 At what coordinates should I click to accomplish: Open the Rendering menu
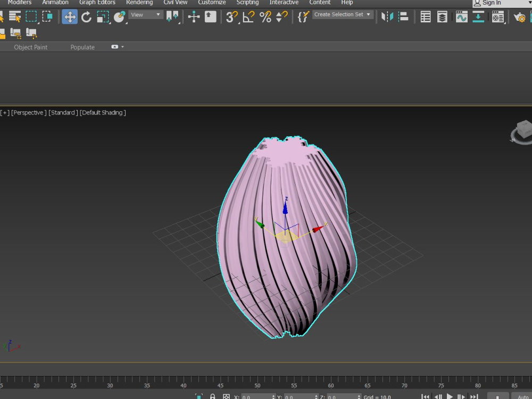click(139, 2)
